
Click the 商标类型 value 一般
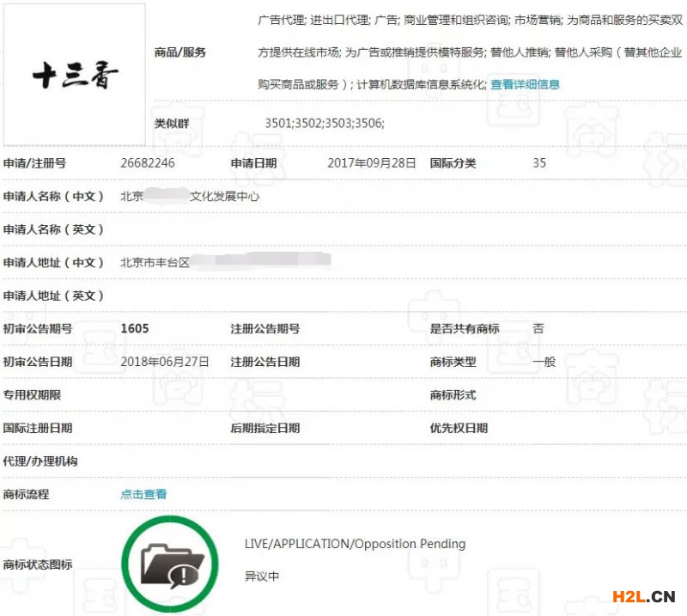tap(544, 362)
